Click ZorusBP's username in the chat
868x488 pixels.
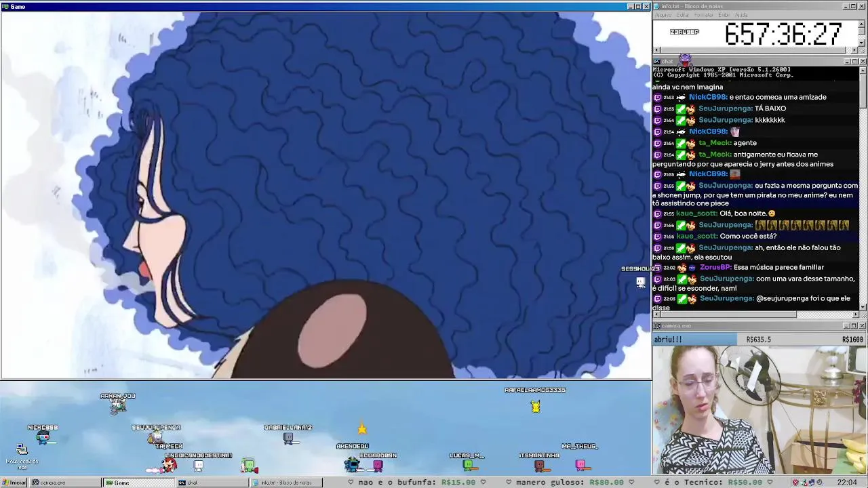pos(715,268)
